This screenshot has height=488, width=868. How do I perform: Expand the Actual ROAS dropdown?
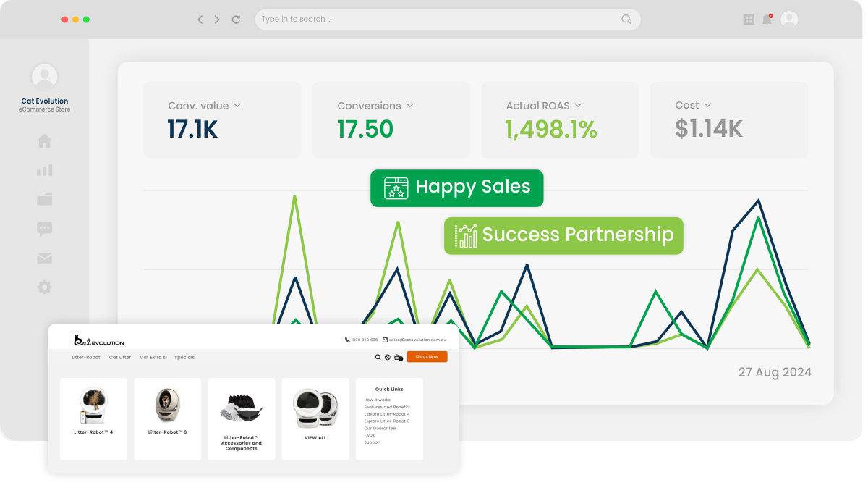tap(577, 105)
